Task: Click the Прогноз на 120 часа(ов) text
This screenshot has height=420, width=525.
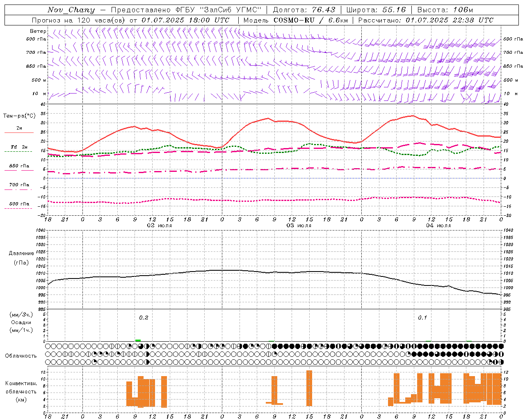Action: pyautogui.click(x=79, y=20)
